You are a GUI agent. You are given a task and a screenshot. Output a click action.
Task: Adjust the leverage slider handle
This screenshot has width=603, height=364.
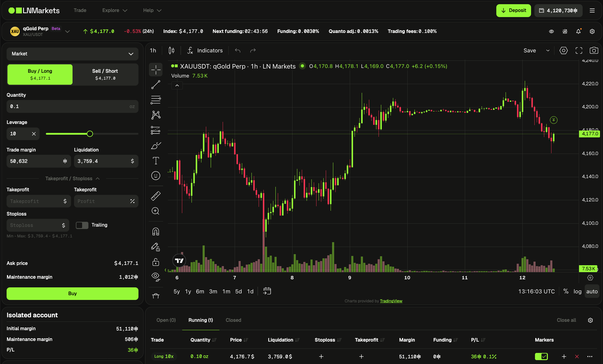90,134
